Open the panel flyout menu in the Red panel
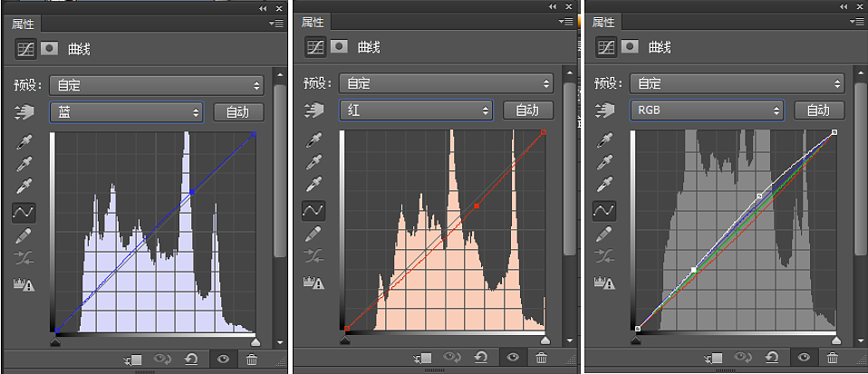The width and height of the screenshot is (868, 374). tap(565, 22)
